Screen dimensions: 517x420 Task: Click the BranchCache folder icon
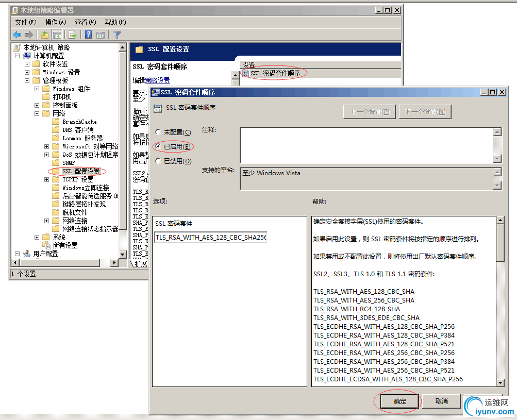click(56, 122)
